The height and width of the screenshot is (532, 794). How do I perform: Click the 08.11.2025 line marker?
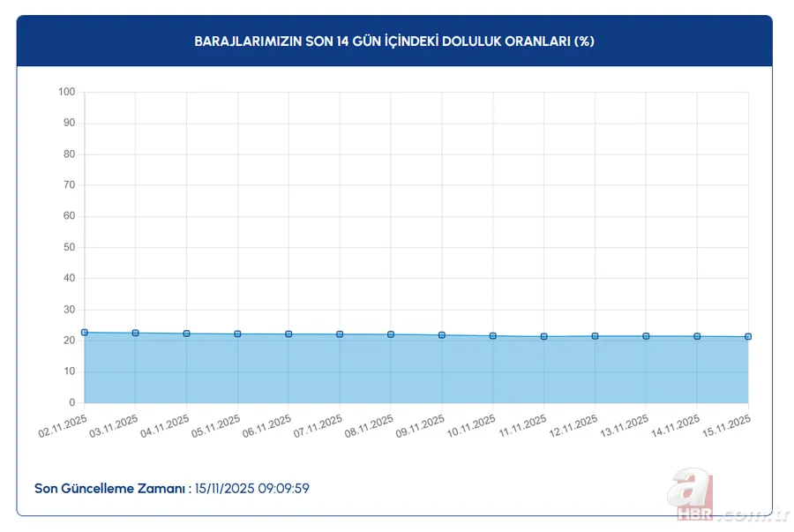(391, 334)
